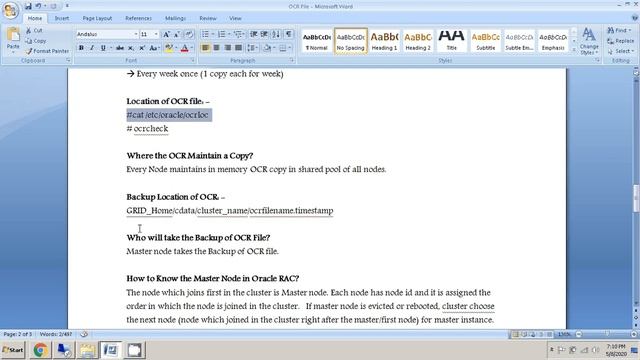Image resolution: width=640 pixels, height=360 pixels.
Task: Open the References tab
Action: tap(138, 18)
